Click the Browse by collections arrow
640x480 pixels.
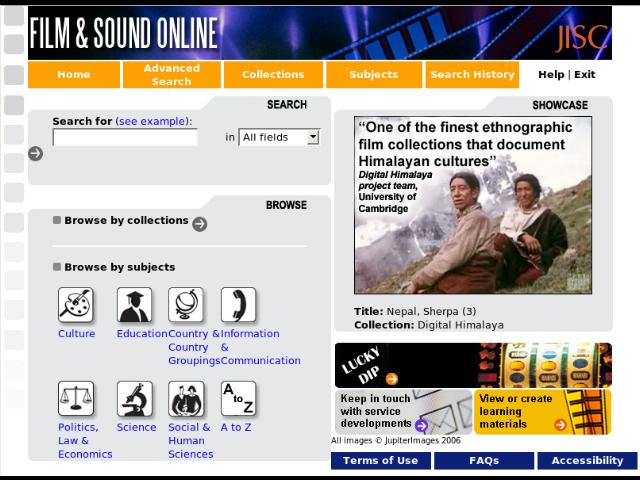(200, 224)
